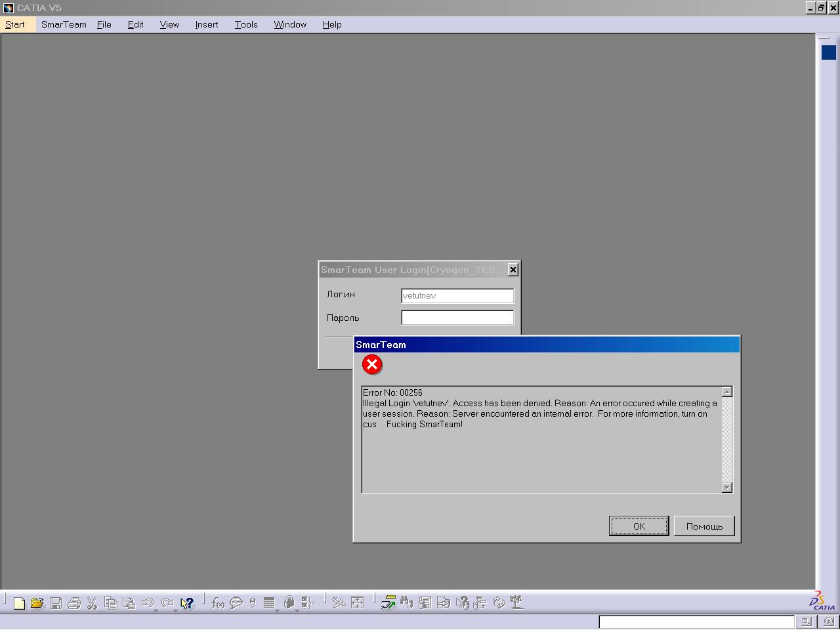Open the Insert menu
The height and width of the screenshot is (630, 840).
tap(207, 24)
